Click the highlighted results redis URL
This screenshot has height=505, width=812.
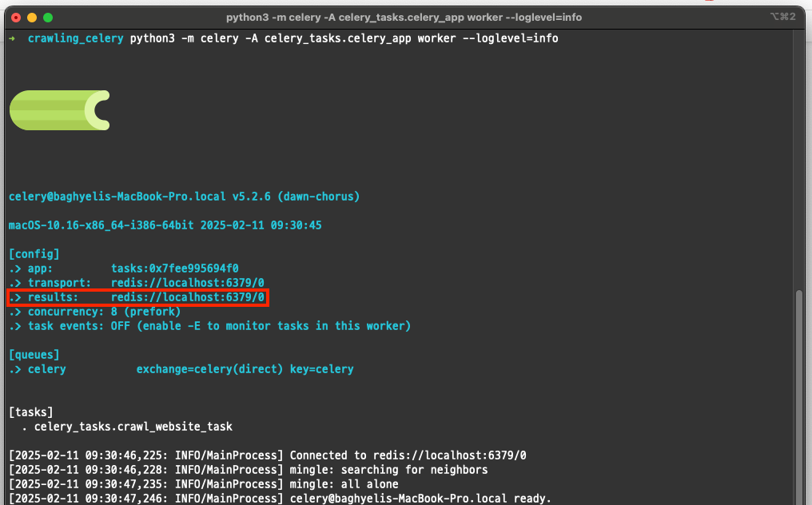click(x=187, y=297)
